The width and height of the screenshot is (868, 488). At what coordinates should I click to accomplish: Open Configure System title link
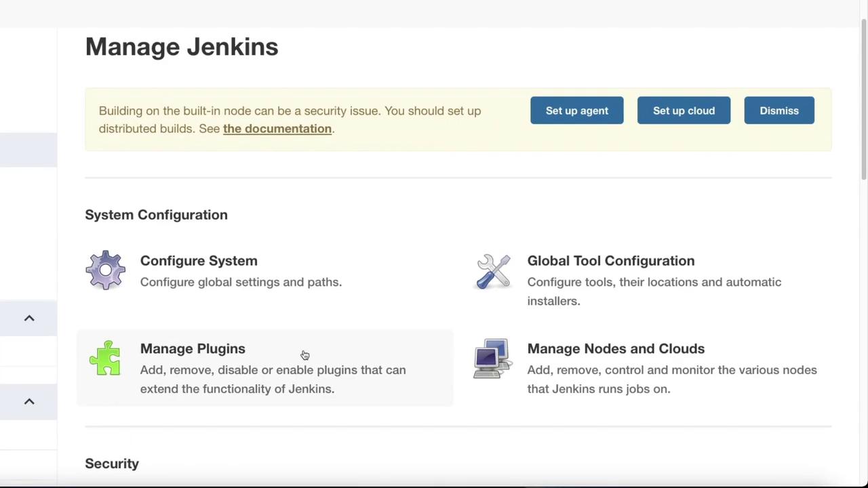pos(199,261)
